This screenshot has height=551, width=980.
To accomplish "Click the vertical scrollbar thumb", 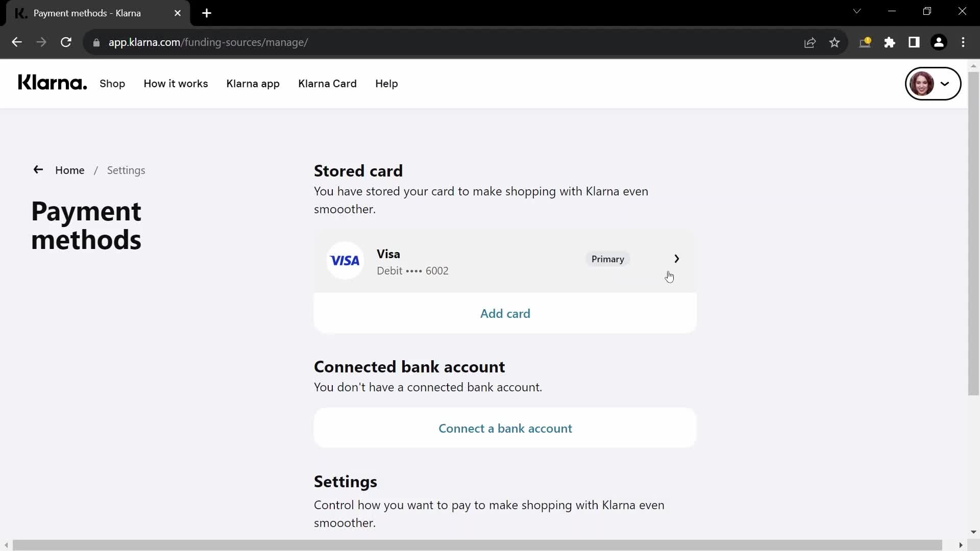I will [x=973, y=234].
